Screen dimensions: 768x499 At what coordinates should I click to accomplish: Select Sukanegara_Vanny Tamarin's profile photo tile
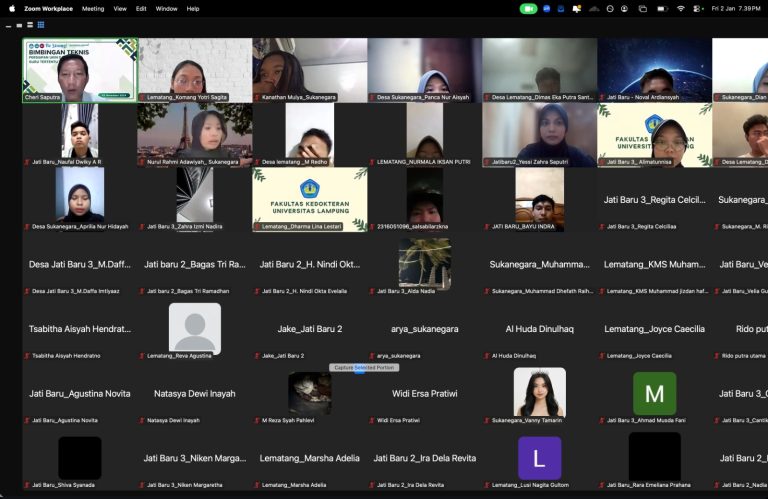pos(539,392)
